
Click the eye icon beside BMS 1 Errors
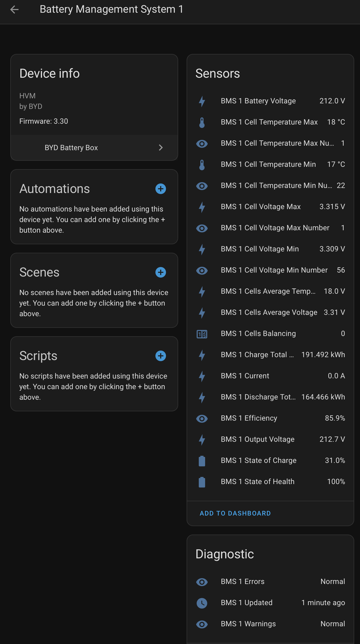[202, 582]
